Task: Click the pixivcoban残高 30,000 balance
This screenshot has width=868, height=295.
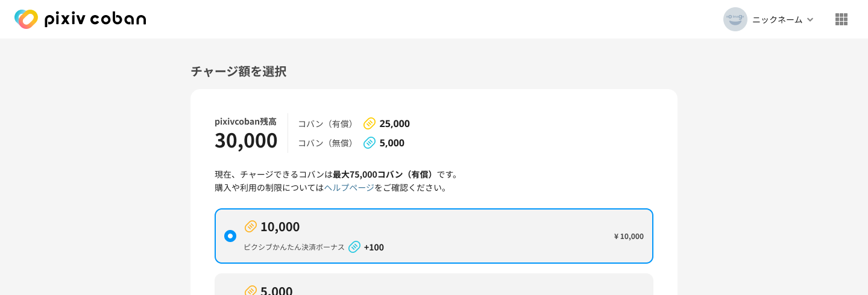Action: (x=246, y=140)
